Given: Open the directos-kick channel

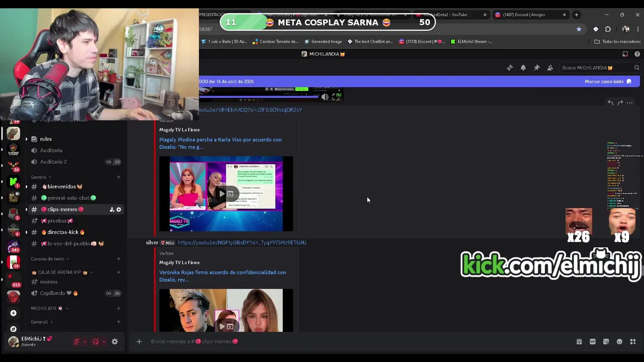Looking at the screenshot, I should pyautogui.click(x=75, y=232).
